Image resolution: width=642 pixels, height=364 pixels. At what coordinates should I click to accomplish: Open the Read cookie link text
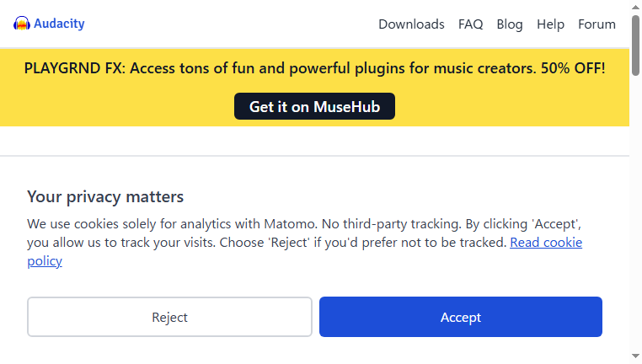546,243
